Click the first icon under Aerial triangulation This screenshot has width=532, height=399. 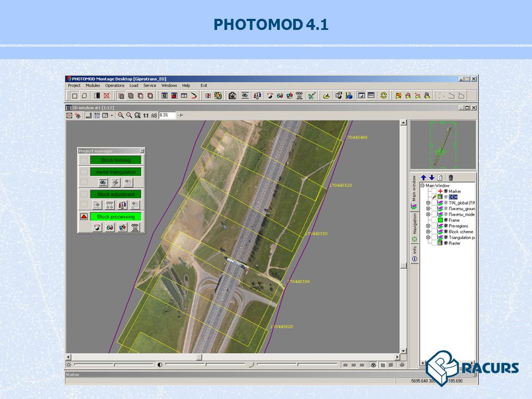(103, 182)
